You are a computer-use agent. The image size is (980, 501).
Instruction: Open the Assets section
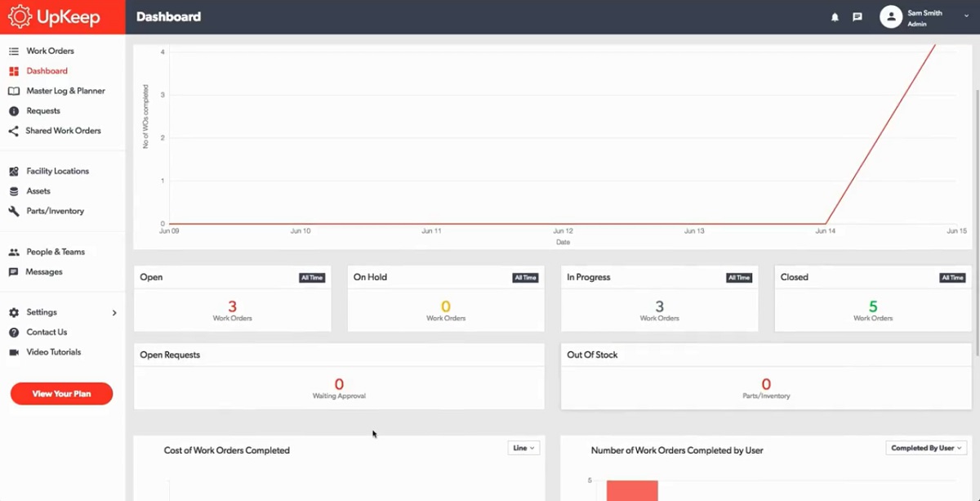click(38, 190)
